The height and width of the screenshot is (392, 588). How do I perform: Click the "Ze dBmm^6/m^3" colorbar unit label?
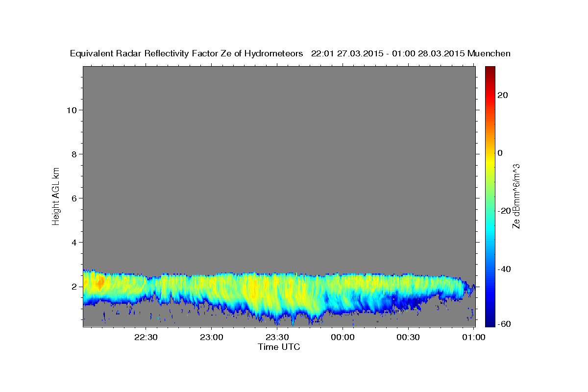pyautogui.click(x=516, y=196)
